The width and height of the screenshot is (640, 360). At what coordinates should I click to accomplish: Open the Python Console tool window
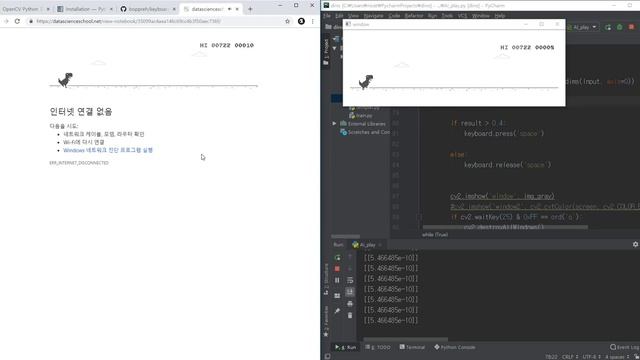pos(455,347)
